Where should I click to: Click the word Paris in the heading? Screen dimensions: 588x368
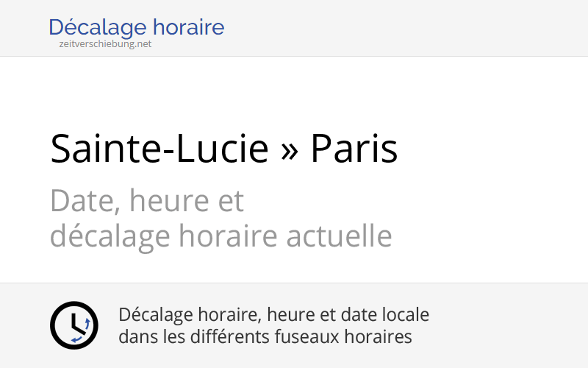coord(354,149)
